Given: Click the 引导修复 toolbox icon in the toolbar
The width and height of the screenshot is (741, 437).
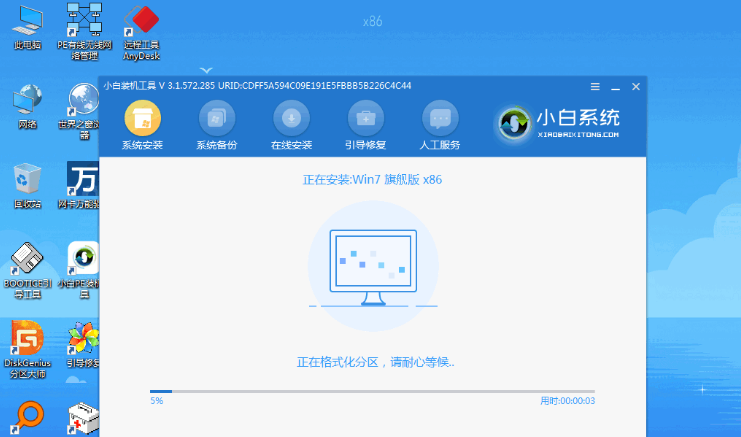Looking at the screenshot, I should pyautogui.click(x=365, y=119).
